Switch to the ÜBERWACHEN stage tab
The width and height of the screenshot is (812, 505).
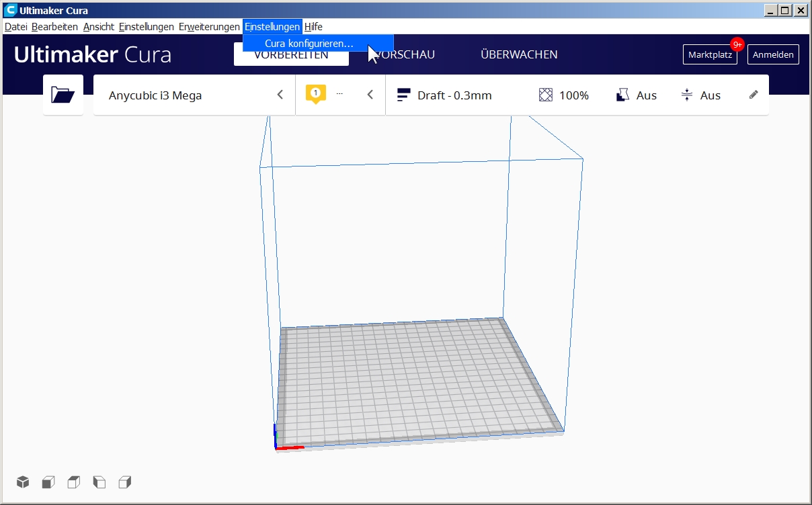[519, 54]
